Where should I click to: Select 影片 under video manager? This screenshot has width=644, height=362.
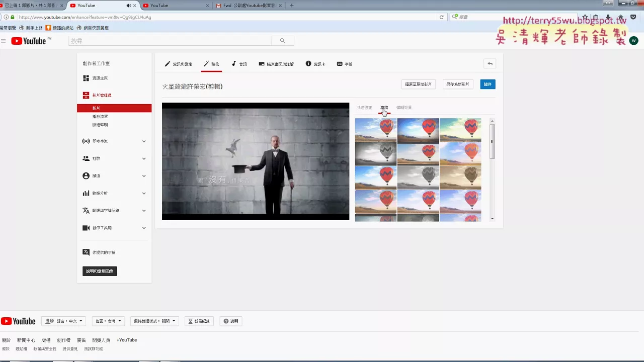point(114,108)
